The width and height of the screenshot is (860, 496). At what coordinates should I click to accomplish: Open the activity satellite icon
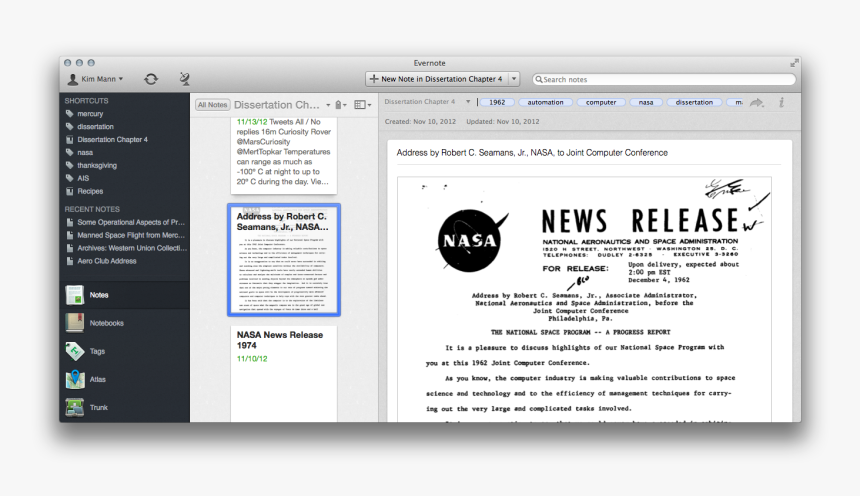pos(185,79)
